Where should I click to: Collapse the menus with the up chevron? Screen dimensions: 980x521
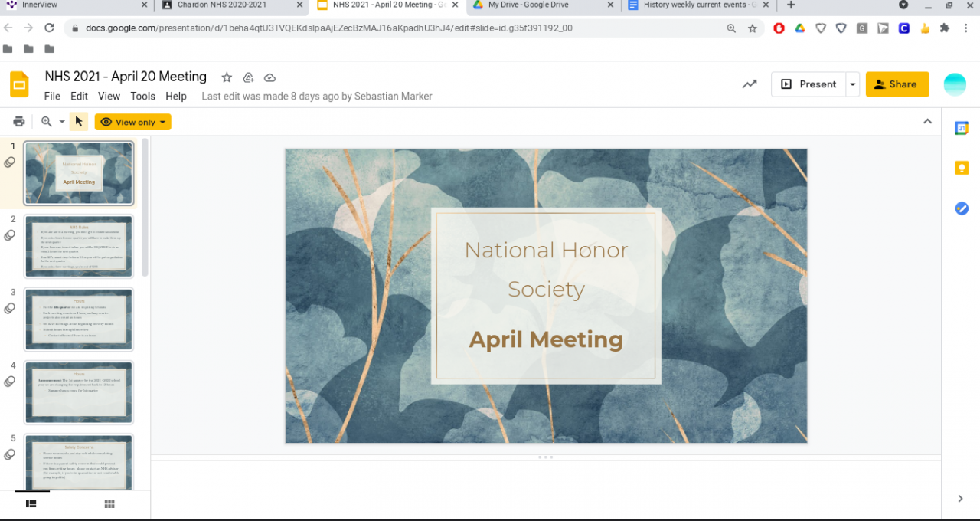tap(927, 122)
